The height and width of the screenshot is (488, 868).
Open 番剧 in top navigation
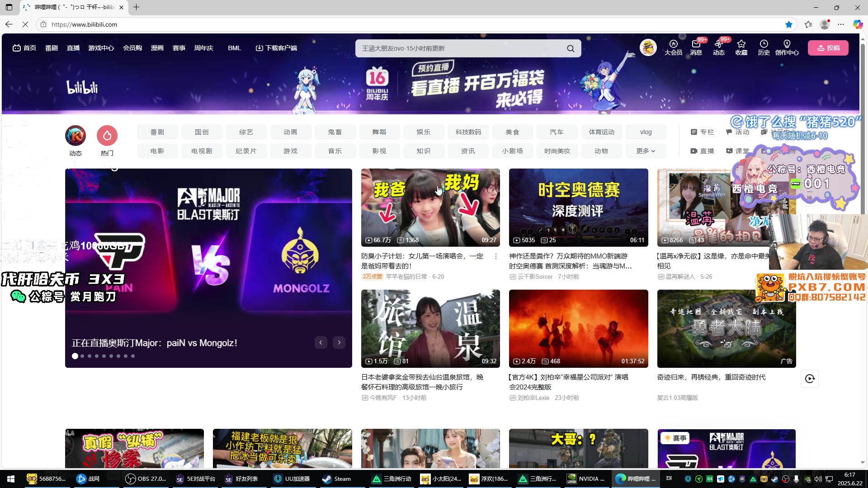coord(52,48)
